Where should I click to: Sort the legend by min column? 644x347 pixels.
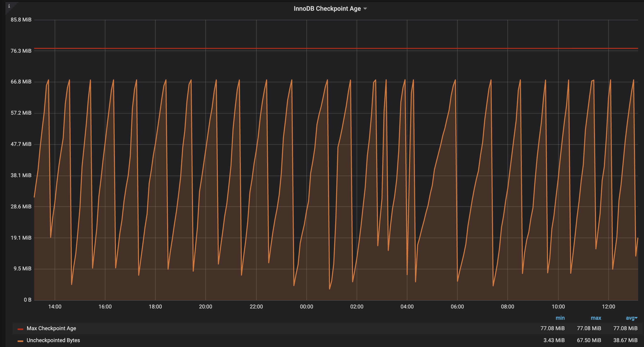click(560, 318)
